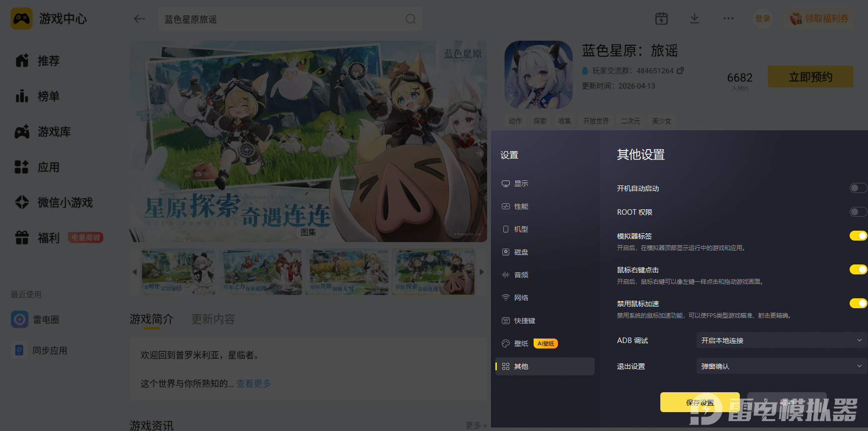Click the wallpaper palette icon in settings

(506, 344)
